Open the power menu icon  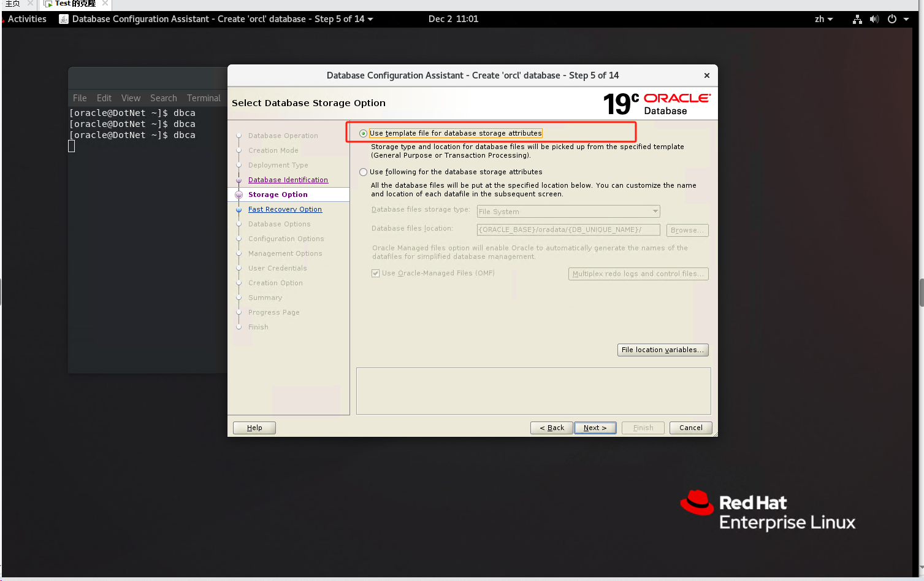pyautogui.click(x=892, y=19)
